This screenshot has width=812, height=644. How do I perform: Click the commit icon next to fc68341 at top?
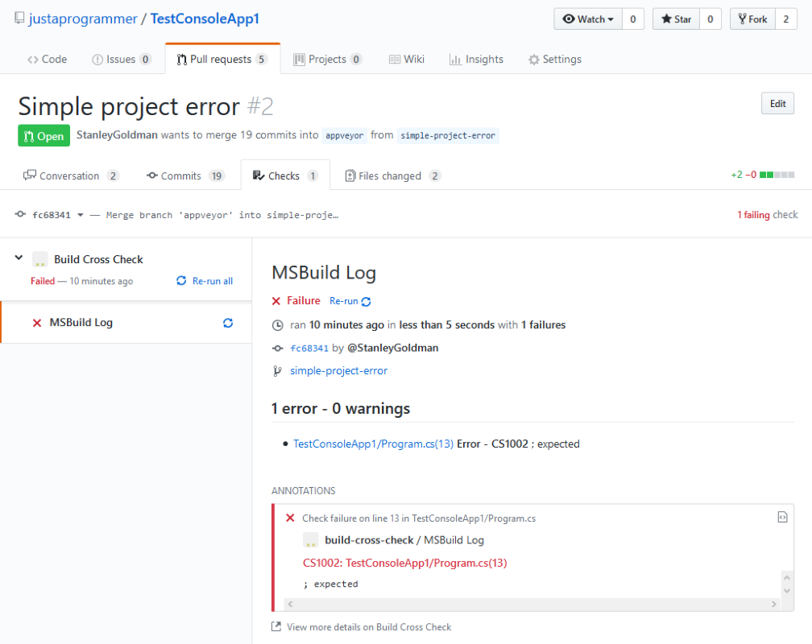pos(20,214)
